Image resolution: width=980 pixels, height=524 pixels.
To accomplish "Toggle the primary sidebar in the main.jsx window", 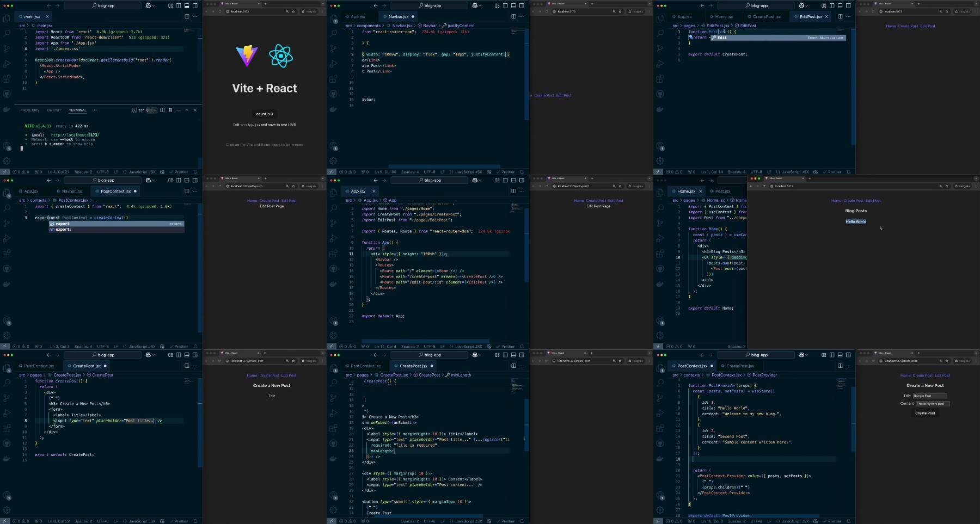I will click(179, 5).
